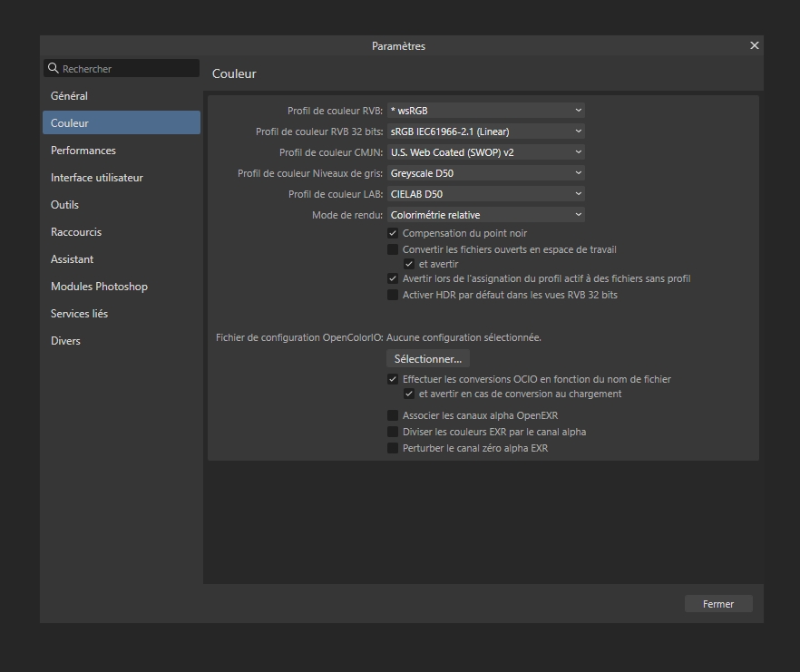Click the Fermer button
Image resolution: width=800 pixels, height=672 pixels.
pyautogui.click(x=718, y=604)
